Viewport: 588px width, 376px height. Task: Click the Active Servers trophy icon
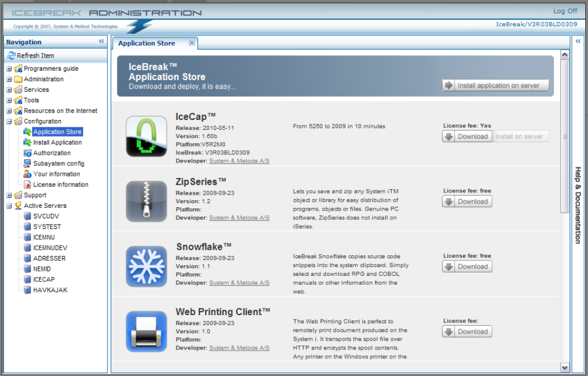tap(18, 206)
